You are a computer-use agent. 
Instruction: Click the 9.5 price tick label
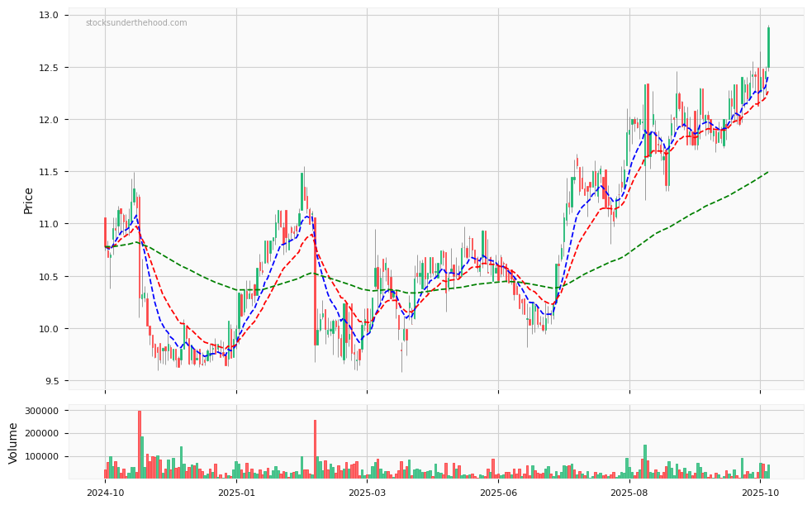(50, 381)
